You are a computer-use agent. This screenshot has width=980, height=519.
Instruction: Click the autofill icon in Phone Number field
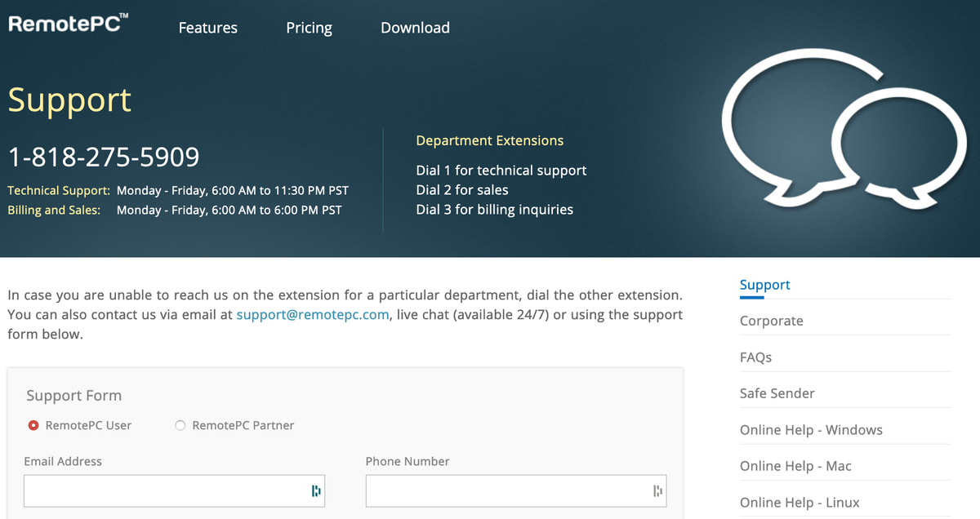point(658,490)
